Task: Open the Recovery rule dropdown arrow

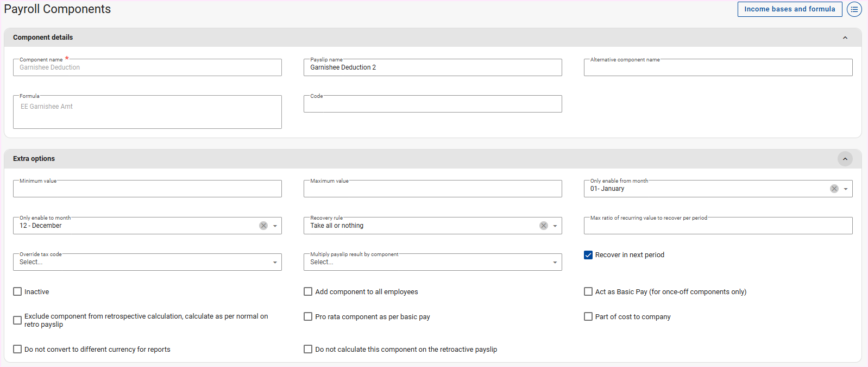Action: (555, 226)
